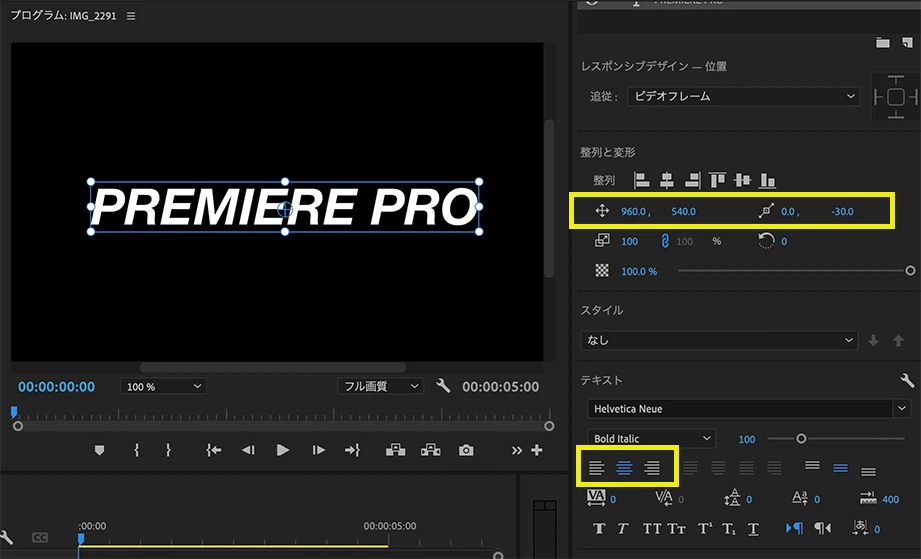Screen dimensions: 921x559
Task: Open the Bold Italic font style dropdown
Action: pos(651,438)
